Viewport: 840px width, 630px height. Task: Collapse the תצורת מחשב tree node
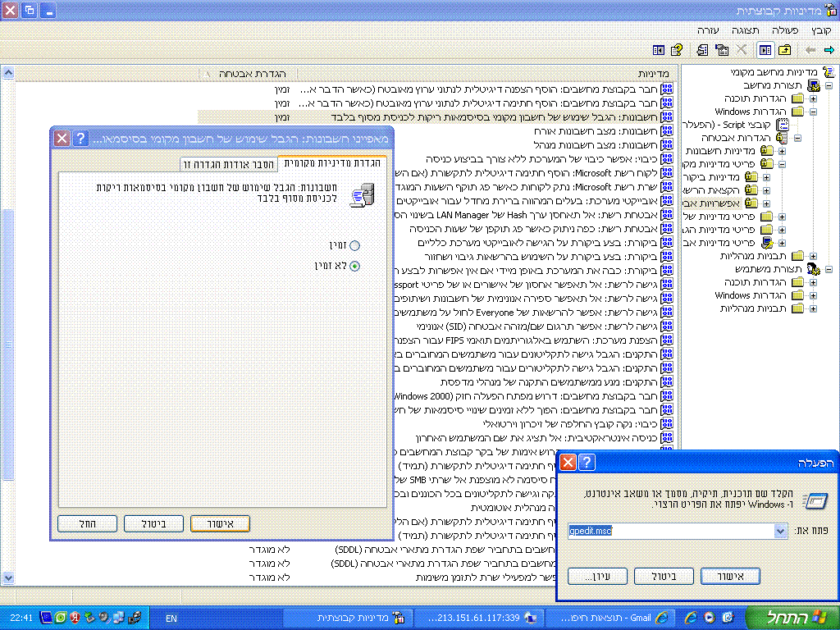click(829, 85)
